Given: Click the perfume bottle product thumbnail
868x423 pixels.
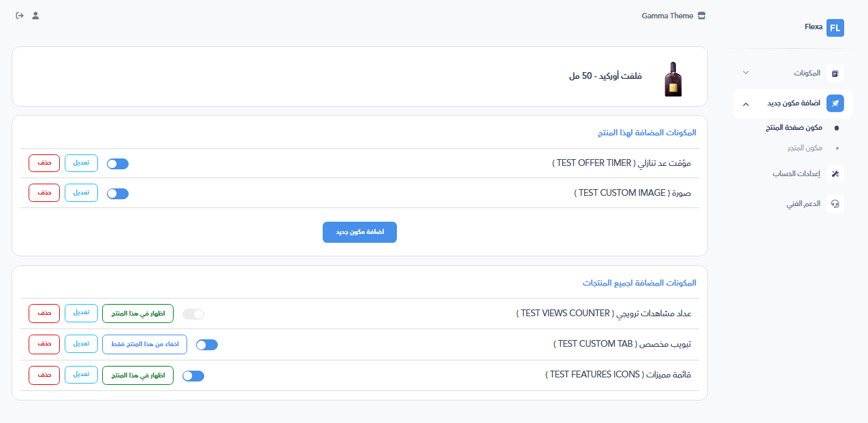Looking at the screenshot, I should (673, 78).
